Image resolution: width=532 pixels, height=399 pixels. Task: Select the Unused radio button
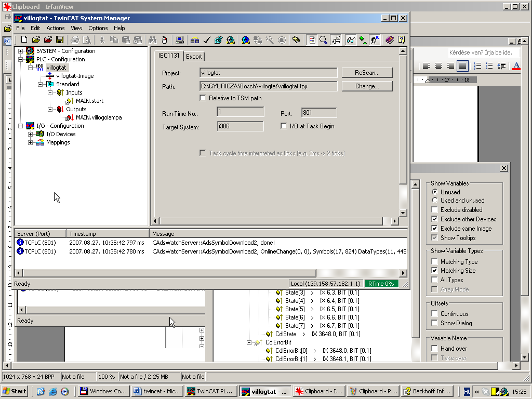pos(435,192)
